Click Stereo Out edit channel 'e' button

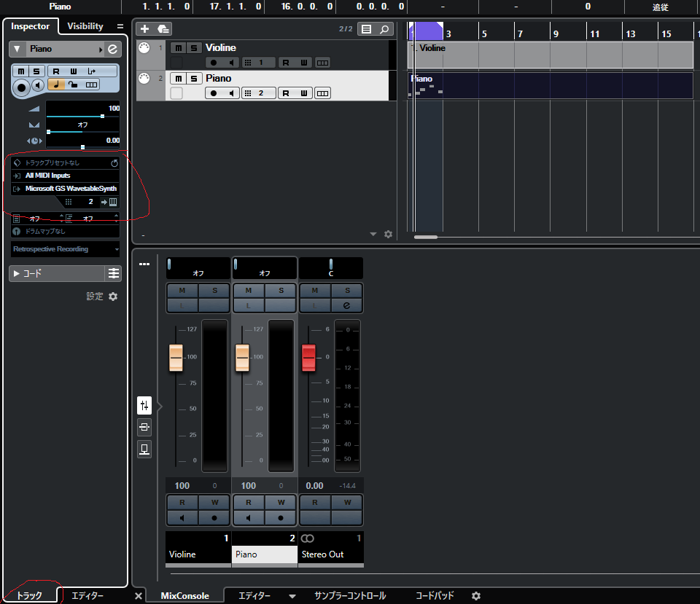click(347, 305)
